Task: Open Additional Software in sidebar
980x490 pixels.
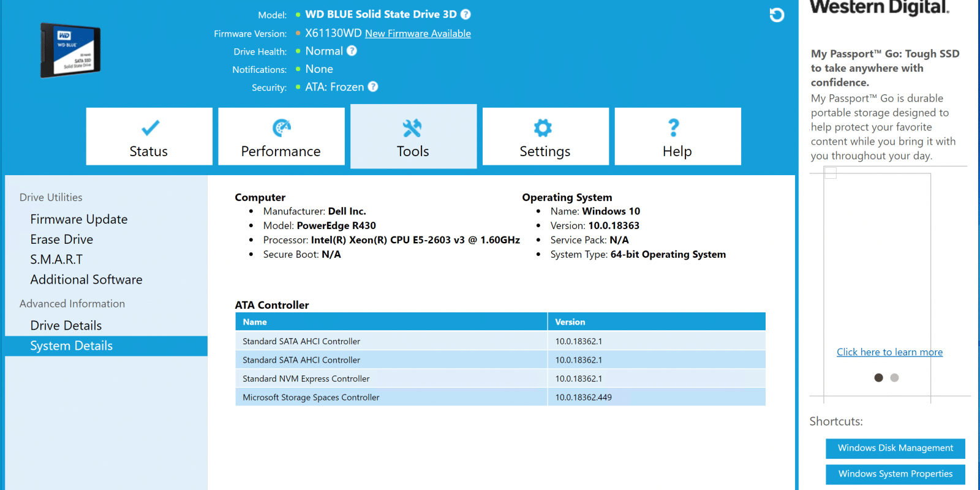Action: point(86,280)
